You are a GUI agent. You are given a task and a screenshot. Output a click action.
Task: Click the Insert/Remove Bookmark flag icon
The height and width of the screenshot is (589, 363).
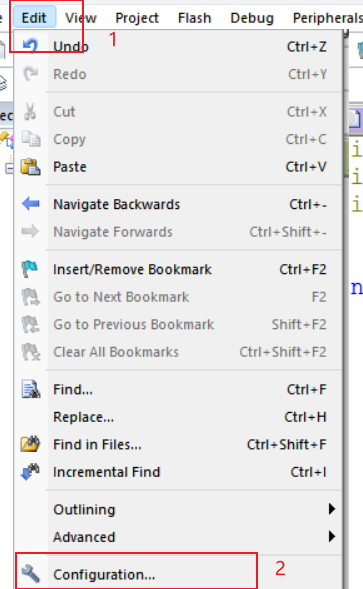[x=30, y=269]
